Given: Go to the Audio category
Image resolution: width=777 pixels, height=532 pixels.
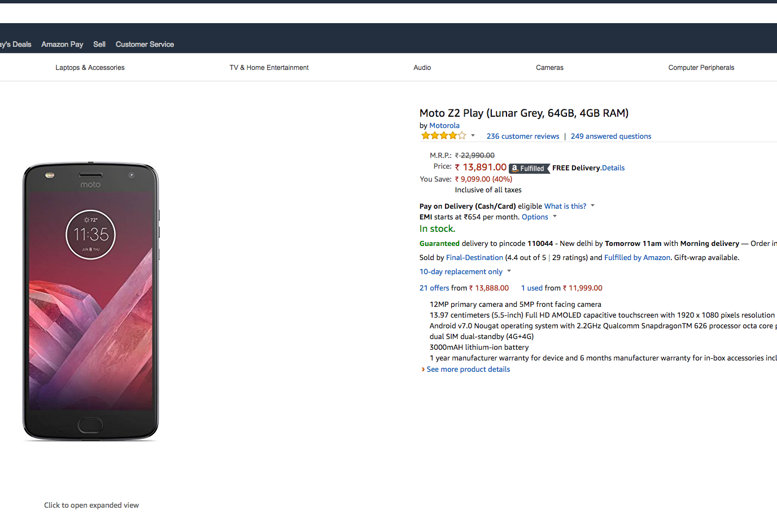Looking at the screenshot, I should 422,68.
